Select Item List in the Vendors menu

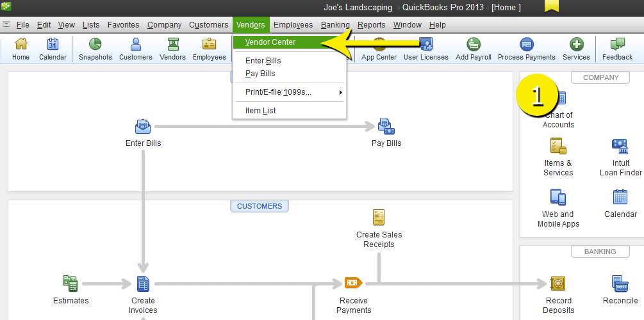click(x=290, y=110)
